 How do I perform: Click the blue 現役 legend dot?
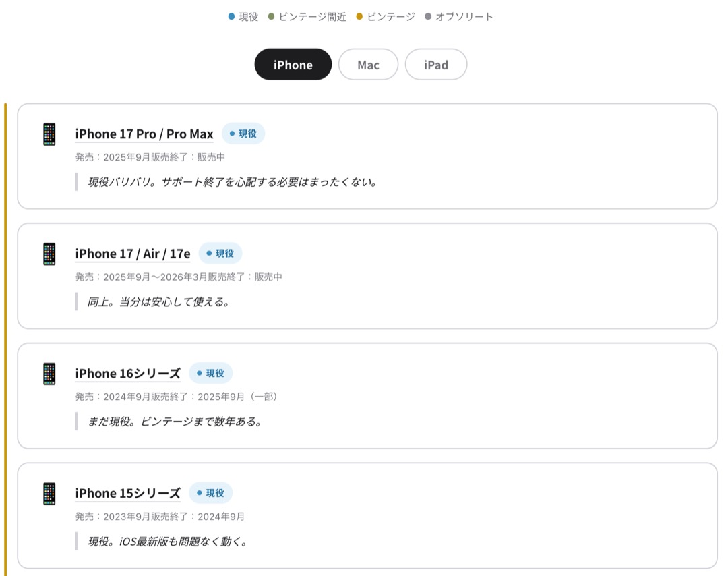coord(232,17)
